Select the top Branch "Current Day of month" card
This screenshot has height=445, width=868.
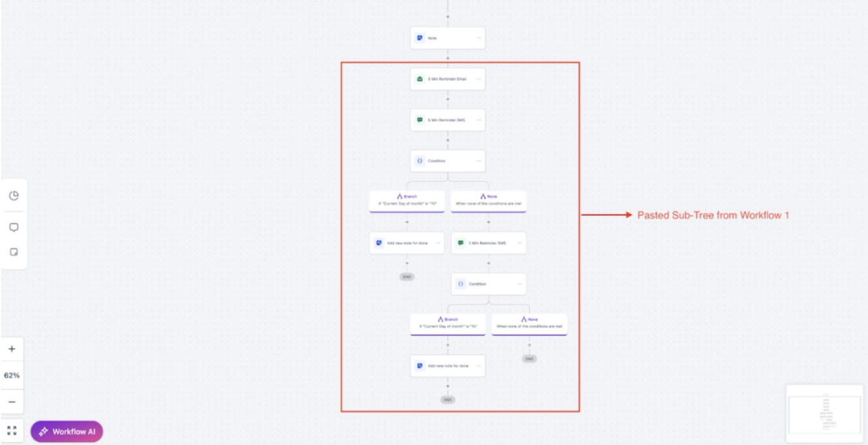(x=407, y=200)
